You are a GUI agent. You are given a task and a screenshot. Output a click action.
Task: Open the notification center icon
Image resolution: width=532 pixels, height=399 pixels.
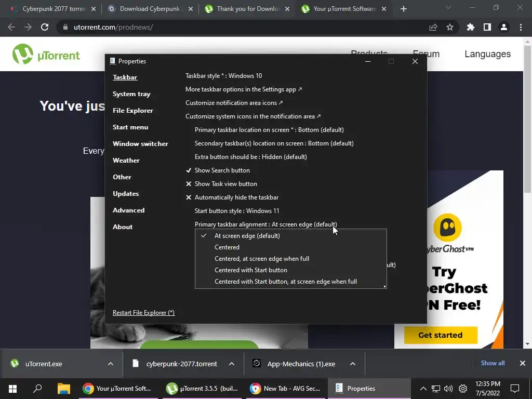click(x=515, y=389)
